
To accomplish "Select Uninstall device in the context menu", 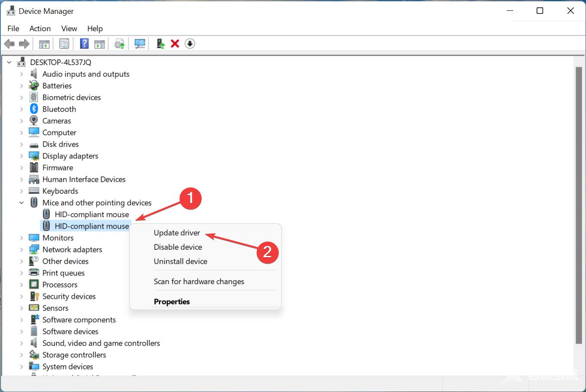I will (x=180, y=261).
